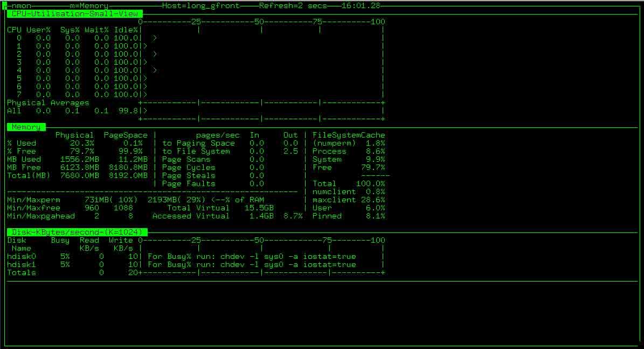Click the Idle% column header
Image resolution: width=644 pixels, height=349 pixels.
126,30
